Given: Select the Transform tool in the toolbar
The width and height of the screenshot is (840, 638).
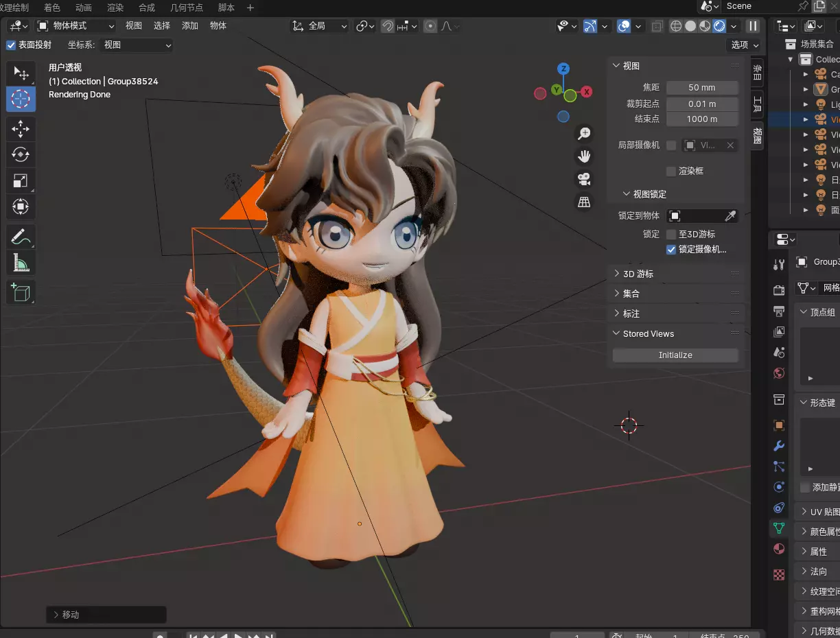Looking at the screenshot, I should point(21,206).
